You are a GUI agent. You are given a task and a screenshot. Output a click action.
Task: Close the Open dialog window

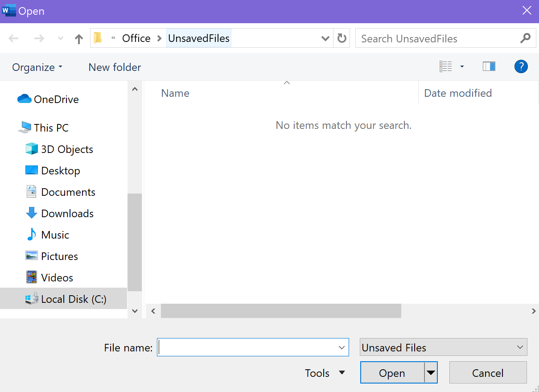point(527,11)
